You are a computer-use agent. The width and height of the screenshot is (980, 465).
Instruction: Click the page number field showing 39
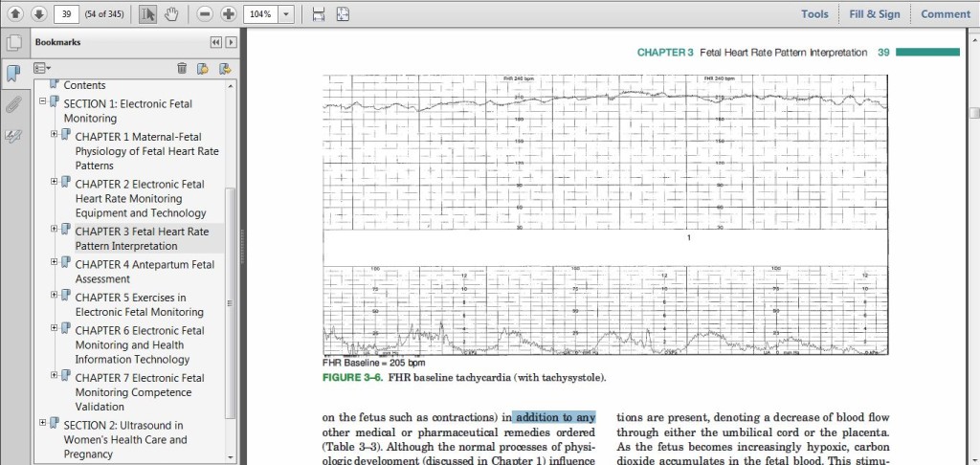point(66,13)
